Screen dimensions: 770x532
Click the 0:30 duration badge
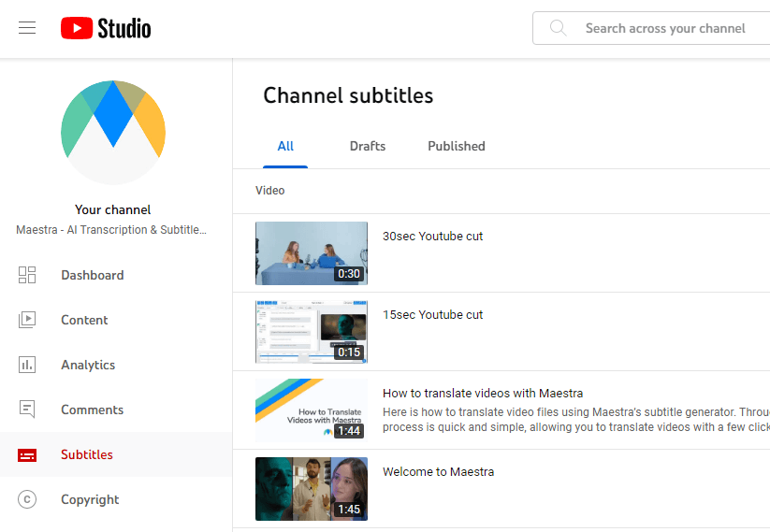coord(349,274)
